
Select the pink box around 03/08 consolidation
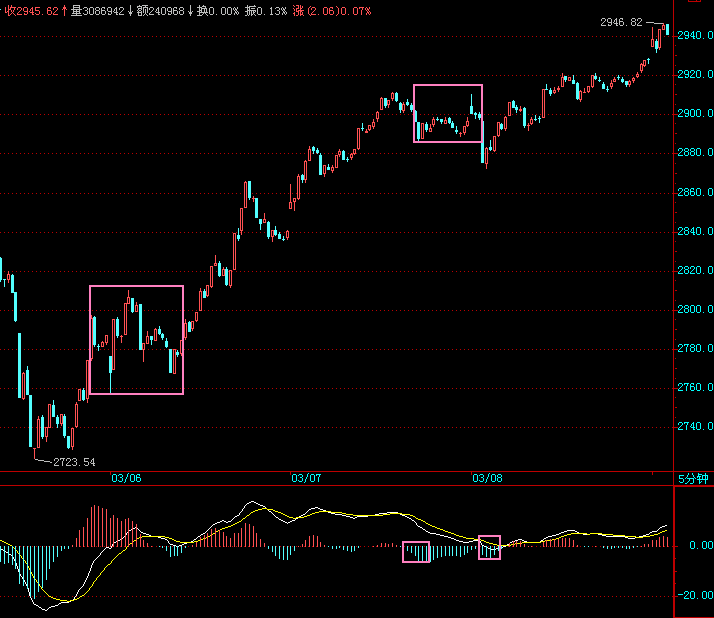click(x=447, y=113)
